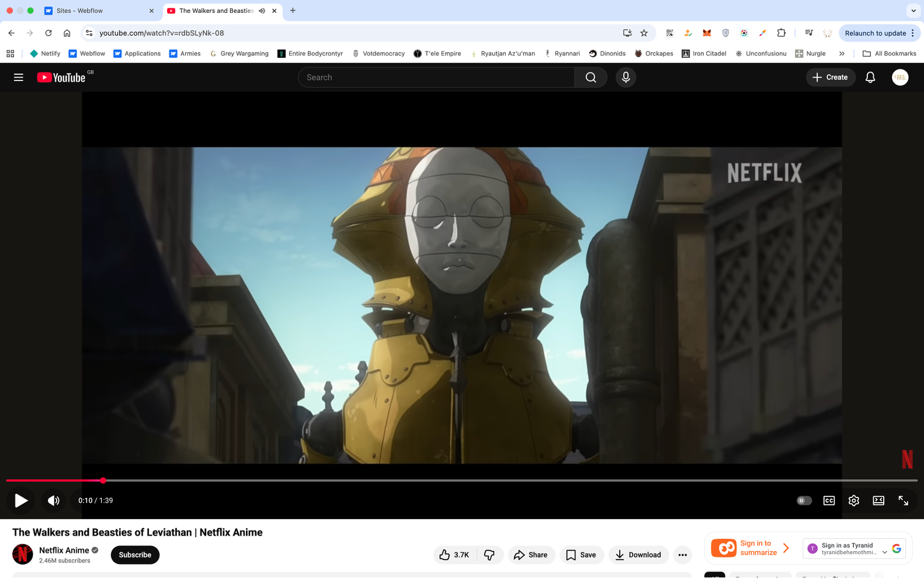Open the QR code extension
Image resolution: width=924 pixels, height=578 pixels.
(x=669, y=33)
